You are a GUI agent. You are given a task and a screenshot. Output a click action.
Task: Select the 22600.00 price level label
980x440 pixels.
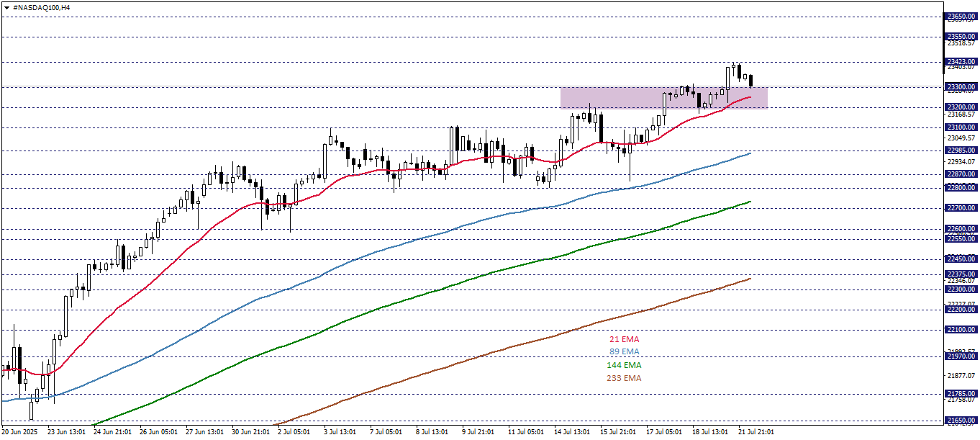961,229
